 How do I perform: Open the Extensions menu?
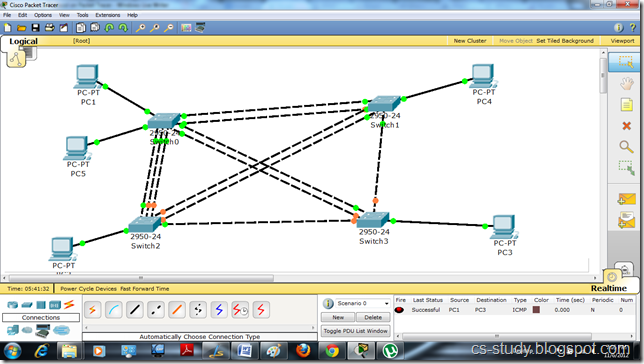click(108, 15)
